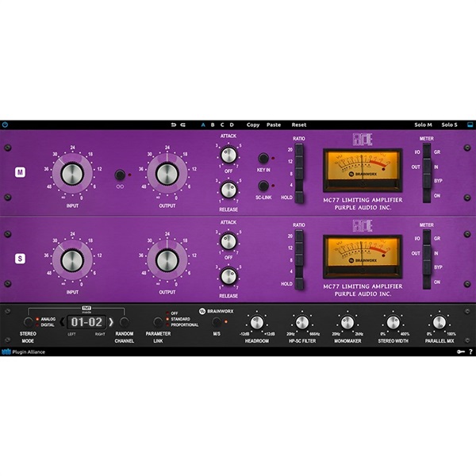Click the Brainworx logo in bottom panel

point(216,311)
